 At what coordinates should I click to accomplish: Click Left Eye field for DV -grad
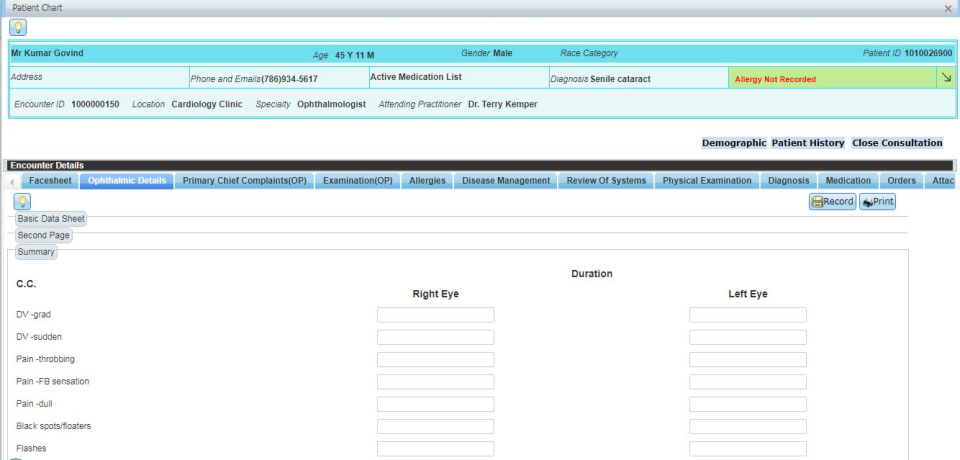tap(748, 315)
